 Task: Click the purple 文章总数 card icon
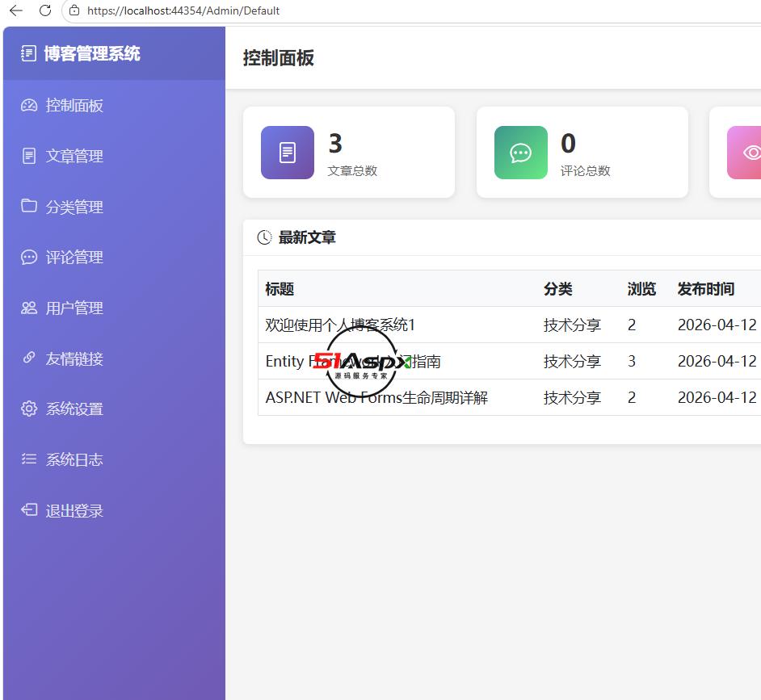[288, 153]
